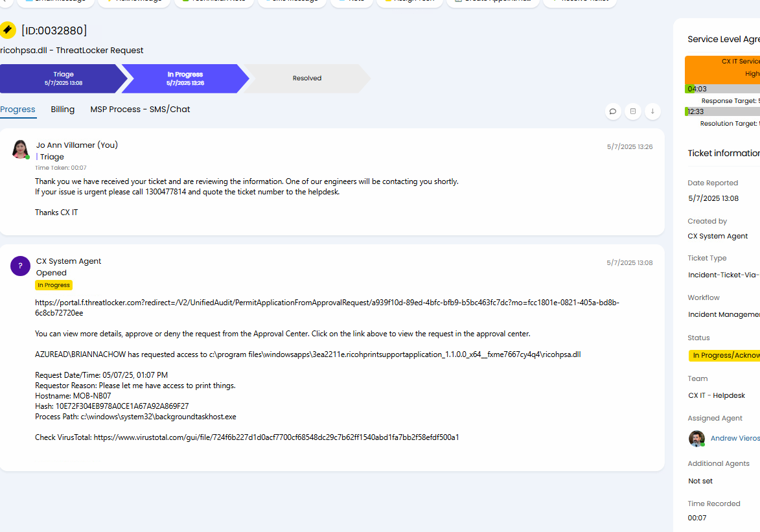The image size is (760, 532).
Task: Switch to the Progress tab
Action: point(18,109)
